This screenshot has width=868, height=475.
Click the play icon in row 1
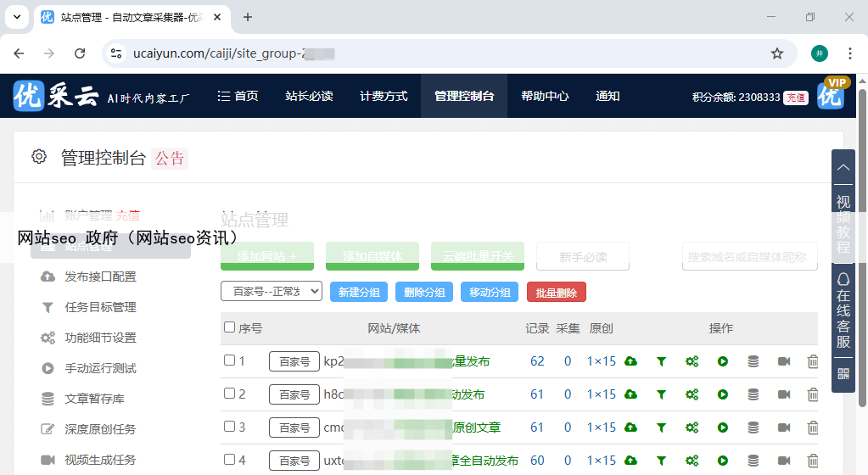(722, 361)
